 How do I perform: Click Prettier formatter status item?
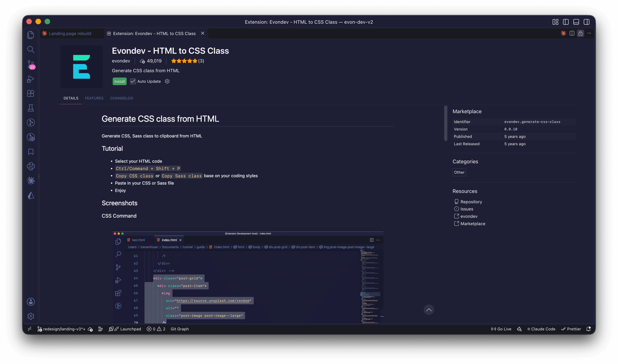[x=571, y=329]
